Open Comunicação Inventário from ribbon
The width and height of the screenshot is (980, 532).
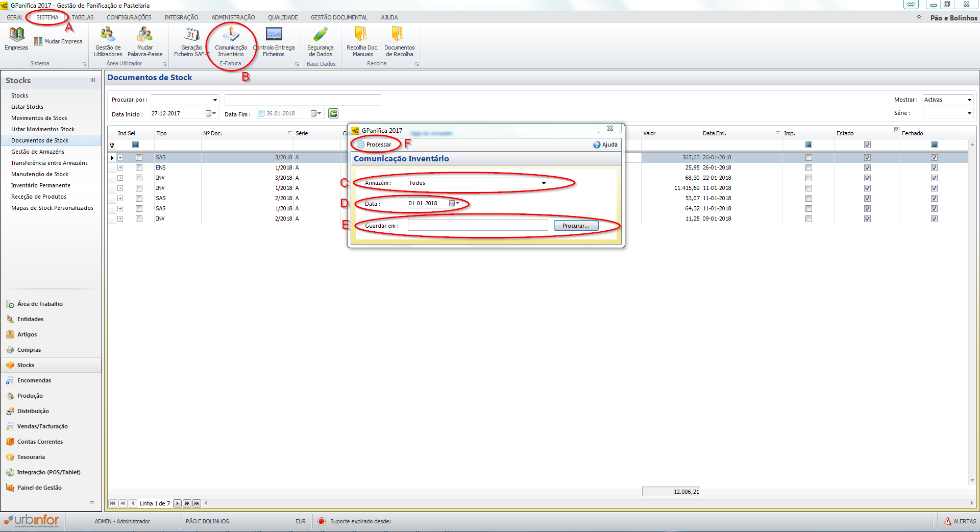[231, 41]
